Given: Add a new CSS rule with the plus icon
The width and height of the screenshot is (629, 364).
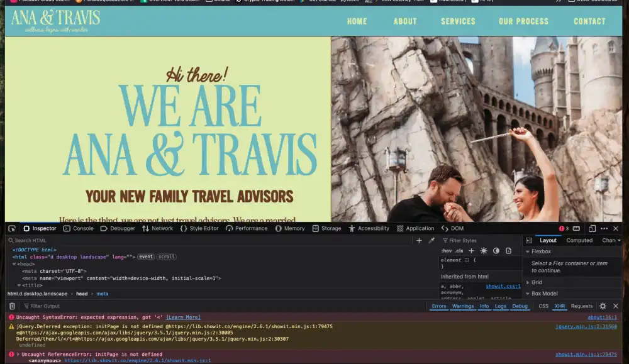Looking at the screenshot, I should [x=471, y=250].
